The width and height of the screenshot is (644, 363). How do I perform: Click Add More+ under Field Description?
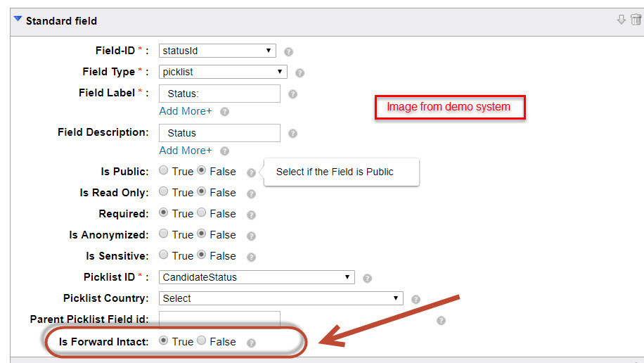coord(186,151)
